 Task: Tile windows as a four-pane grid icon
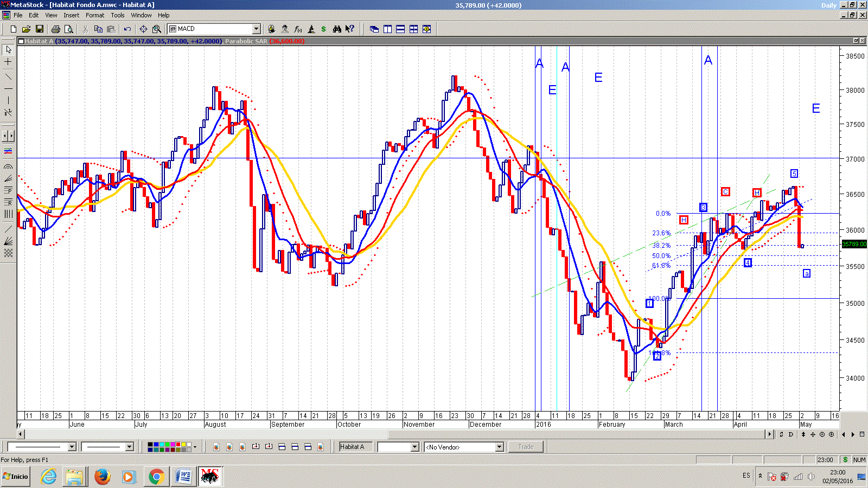pos(413,29)
